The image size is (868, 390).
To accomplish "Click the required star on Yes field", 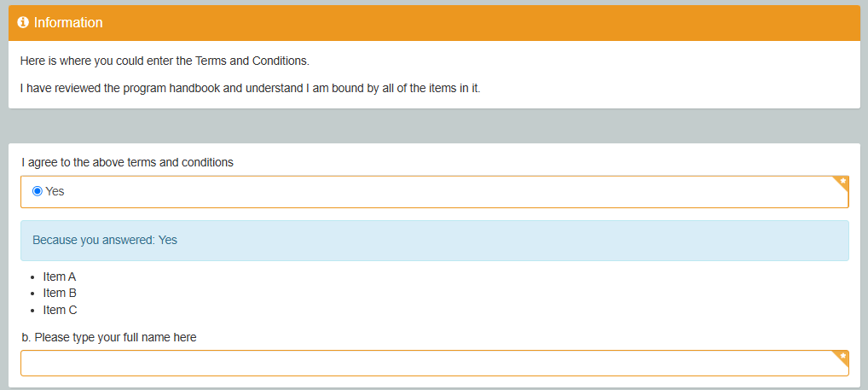I will point(842,181).
